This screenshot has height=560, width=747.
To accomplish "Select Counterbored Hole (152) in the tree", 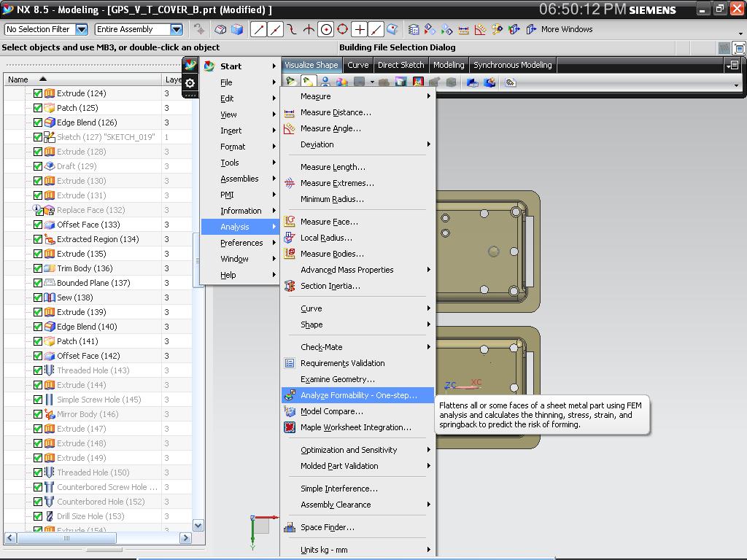I will tap(101, 502).
